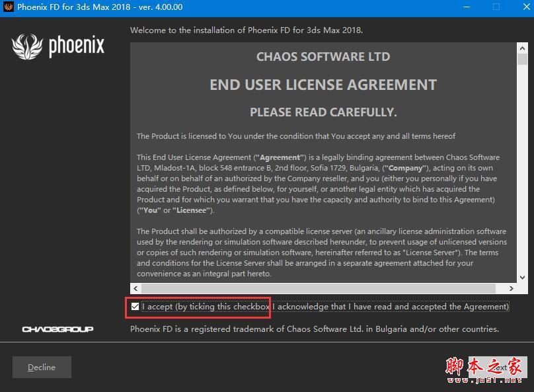Screen dimensions: 534x392
Task: Click the horizontal scrollbar right arrow
Action: [511, 288]
